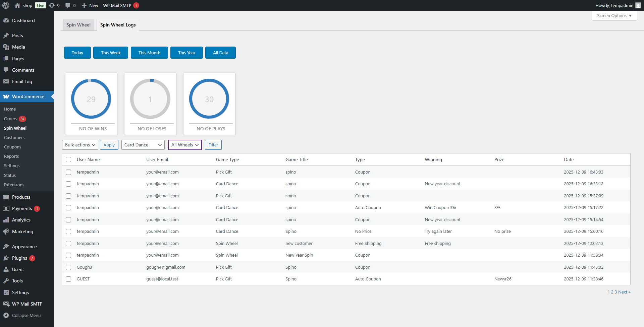Click the Collapse Menu arrow icon
The width and height of the screenshot is (644, 327).
(x=6, y=315)
